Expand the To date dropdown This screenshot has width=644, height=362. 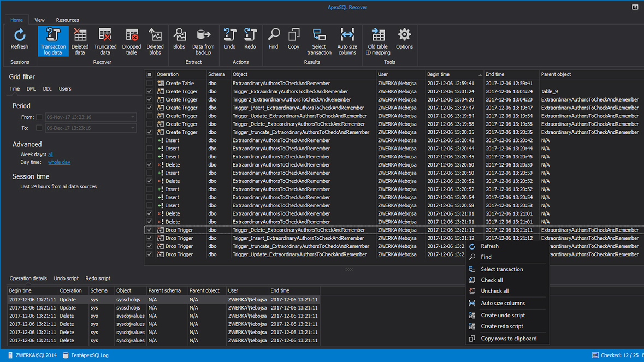tap(132, 128)
